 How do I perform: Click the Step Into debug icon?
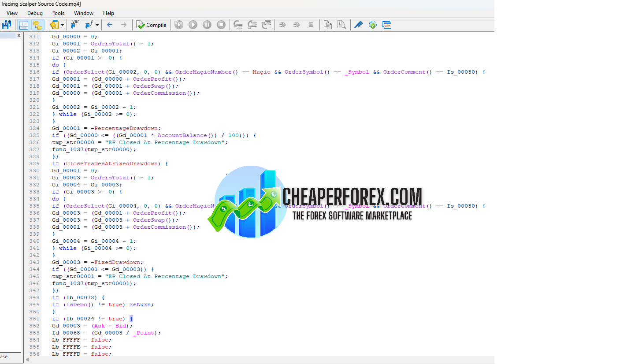(238, 25)
